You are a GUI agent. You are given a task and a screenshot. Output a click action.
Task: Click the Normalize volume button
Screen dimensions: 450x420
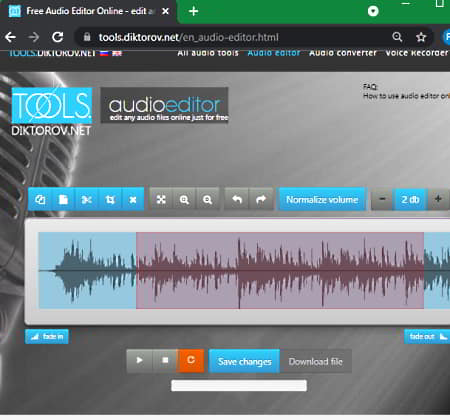coord(322,199)
